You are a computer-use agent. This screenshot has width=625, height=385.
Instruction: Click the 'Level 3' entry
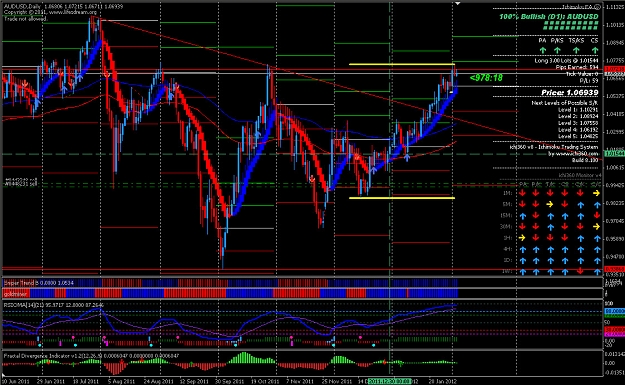coord(578,123)
